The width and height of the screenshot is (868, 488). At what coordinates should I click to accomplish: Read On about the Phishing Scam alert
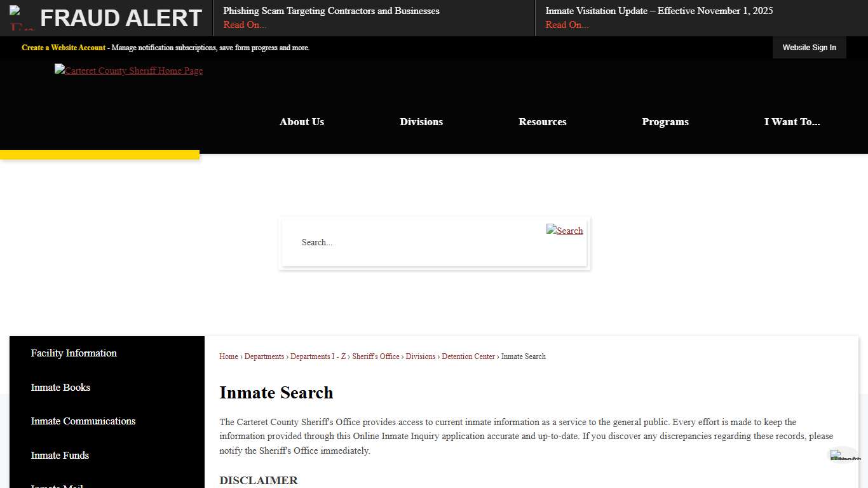coord(245,25)
